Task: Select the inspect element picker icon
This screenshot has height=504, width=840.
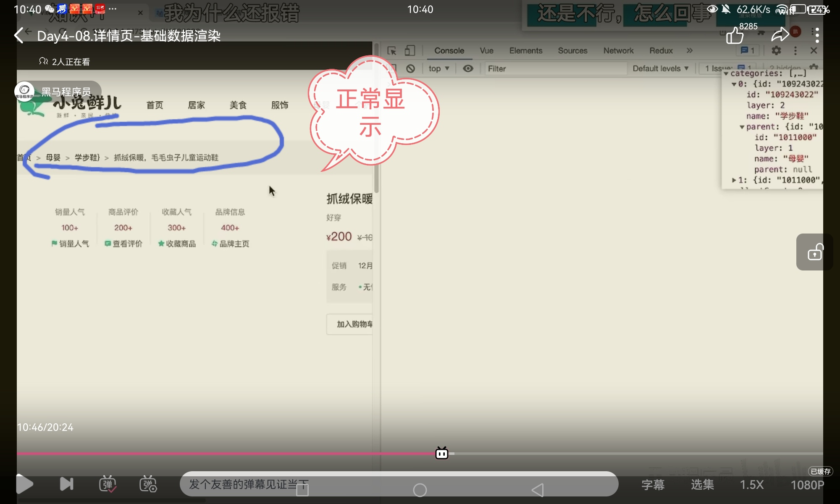Action: tap(391, 51)
